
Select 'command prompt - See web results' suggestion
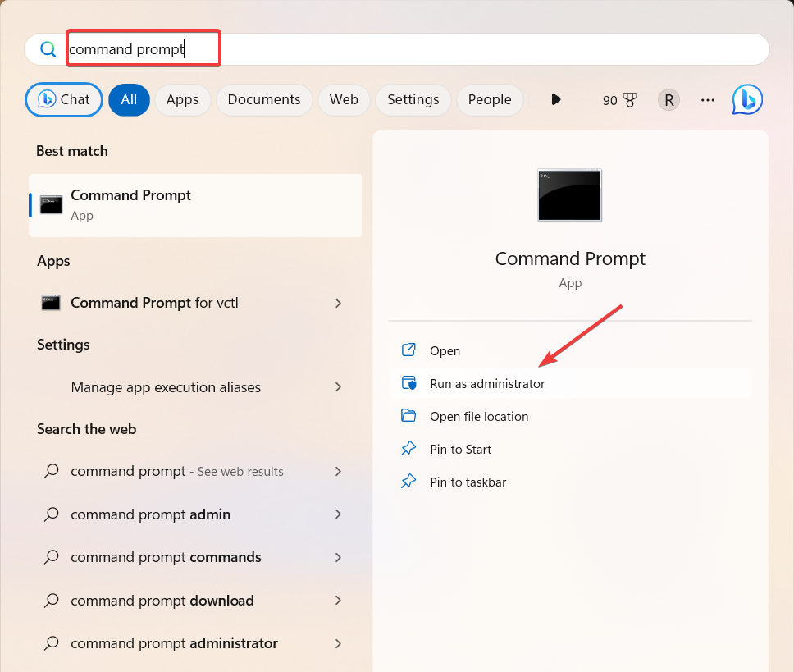click(195, 471)
